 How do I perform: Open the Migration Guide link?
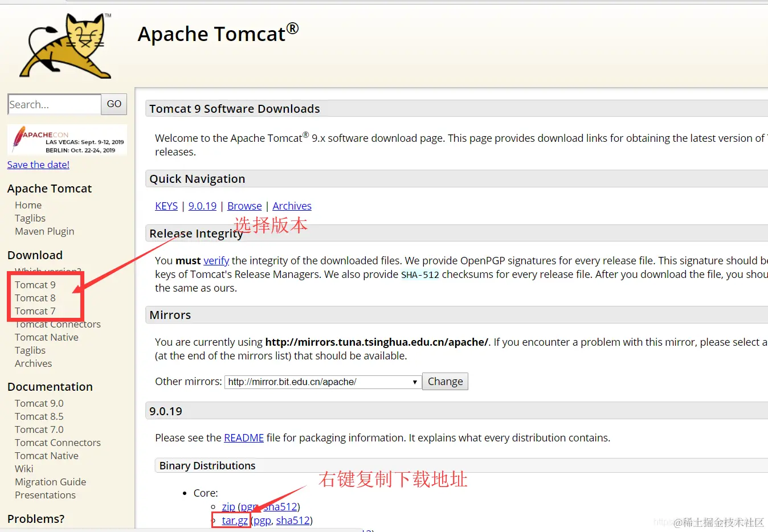(51, 482)
